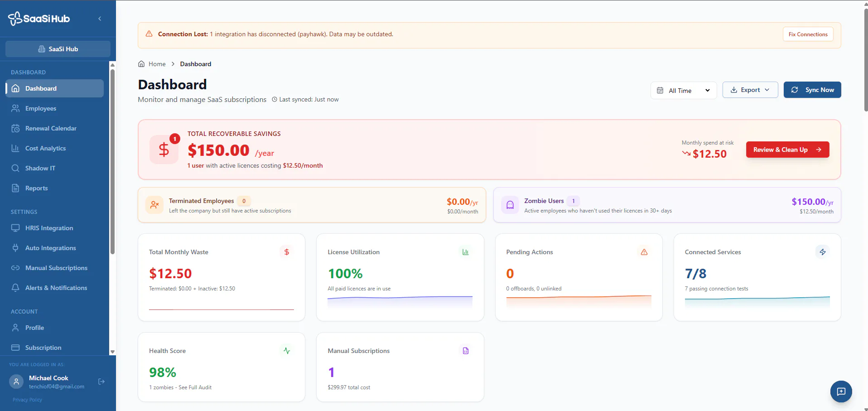Open the All Time date range dropdown
Viewport: 868px width, 411px height.
[x=684, y=90]
